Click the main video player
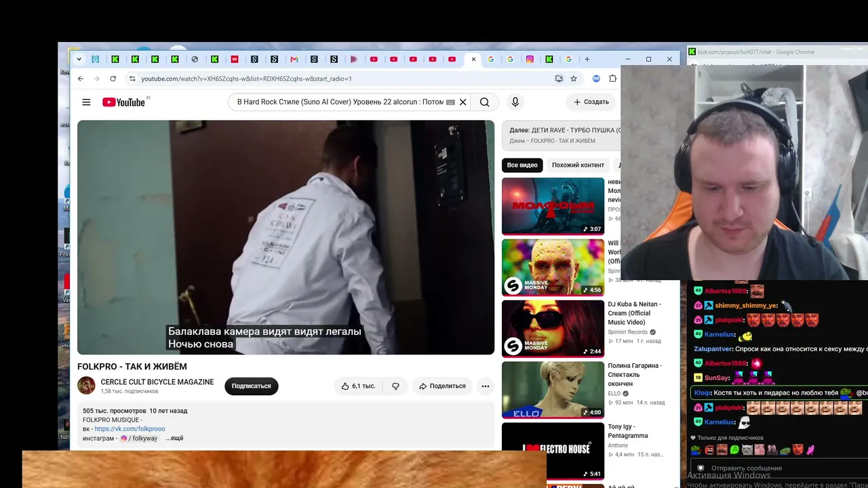This screenshot has height=488, width=868. click(x=286, y=237)
